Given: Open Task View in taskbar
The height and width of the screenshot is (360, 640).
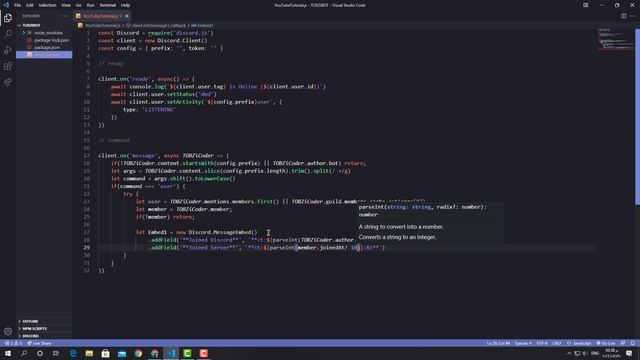Looking at the screenshot, I should pyautogui.click(x=56, y=353).
